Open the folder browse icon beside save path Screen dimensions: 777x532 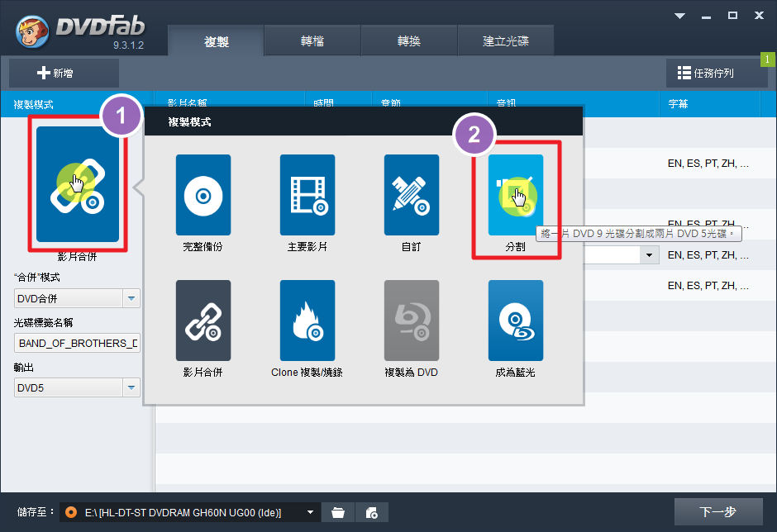point(338,512)
